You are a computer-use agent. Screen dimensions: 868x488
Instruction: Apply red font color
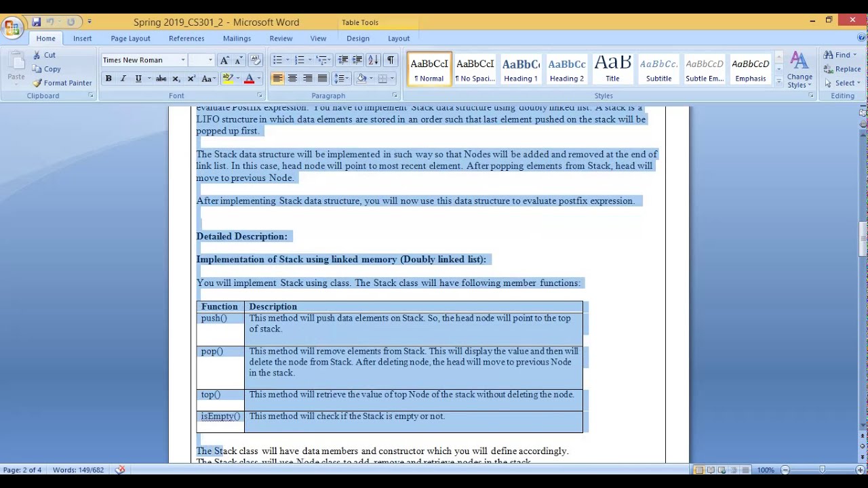(x=249, y=79)
